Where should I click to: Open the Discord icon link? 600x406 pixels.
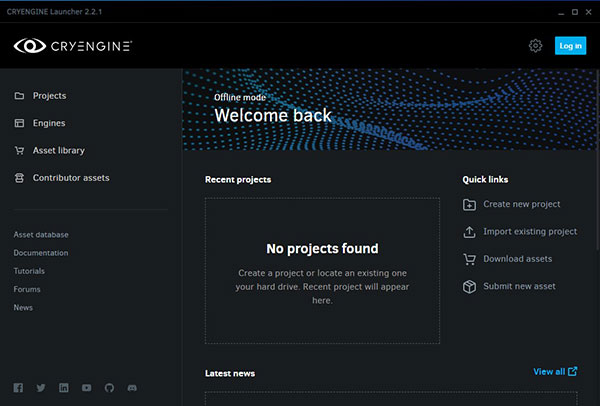(x=133, y=387)
